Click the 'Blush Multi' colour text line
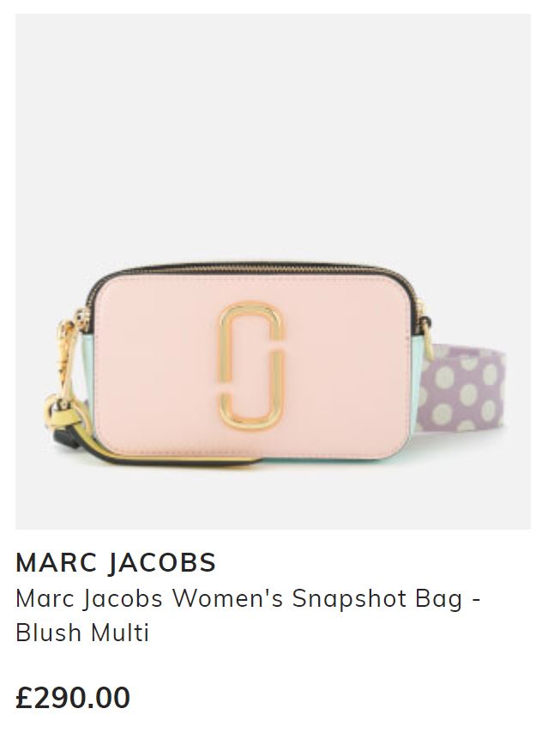The width and height of the screenshot is (560, 739). coord(82,633)
